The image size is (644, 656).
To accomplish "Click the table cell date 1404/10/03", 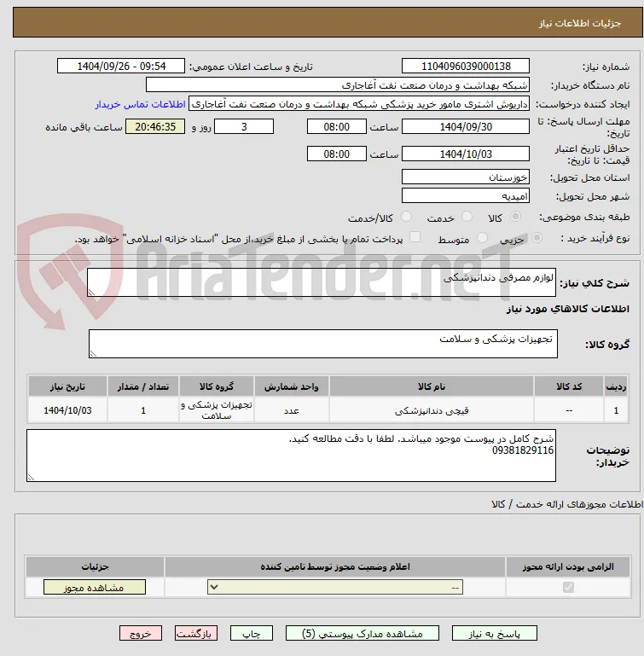I will pyautogui.click(x=67, y=410).
